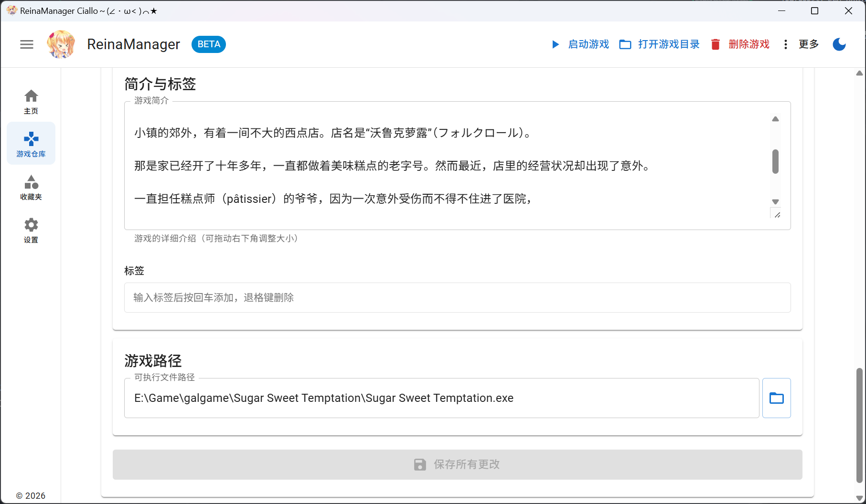Viewport: 866px width, 504px height.
Task: Open the 更多 menu
Action: click(x=809, y=44)
